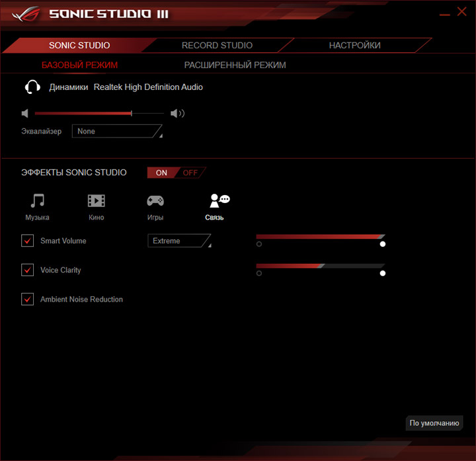Click the ROG logo icon
This screenshot has height=461, width=476.
click(26, 14)
